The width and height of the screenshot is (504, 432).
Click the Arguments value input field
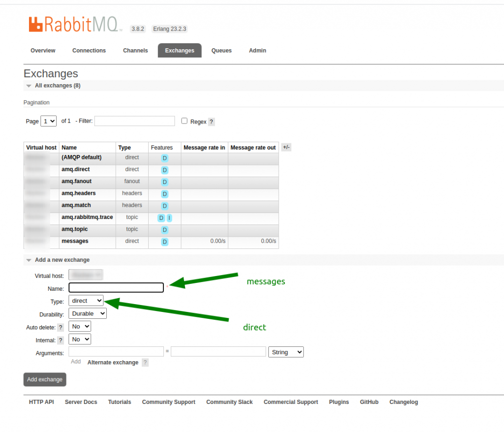click(x=219, y=352)
